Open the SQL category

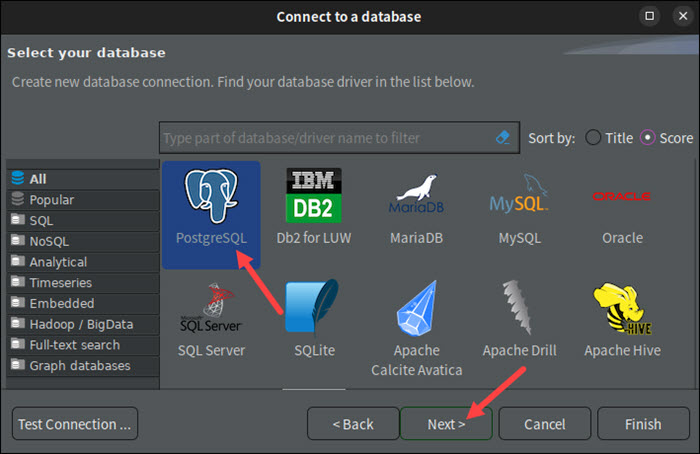click(83, 220)
